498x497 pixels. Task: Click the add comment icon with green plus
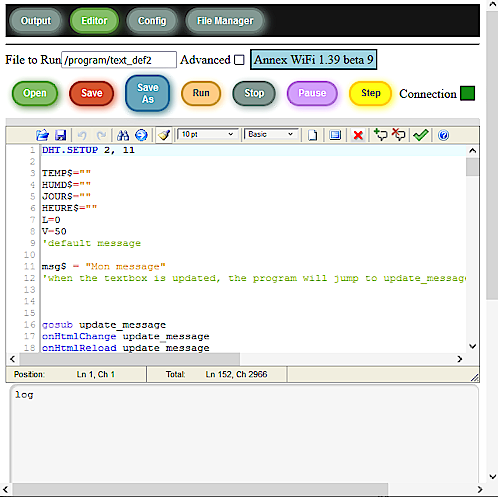(x=380, y=134)
